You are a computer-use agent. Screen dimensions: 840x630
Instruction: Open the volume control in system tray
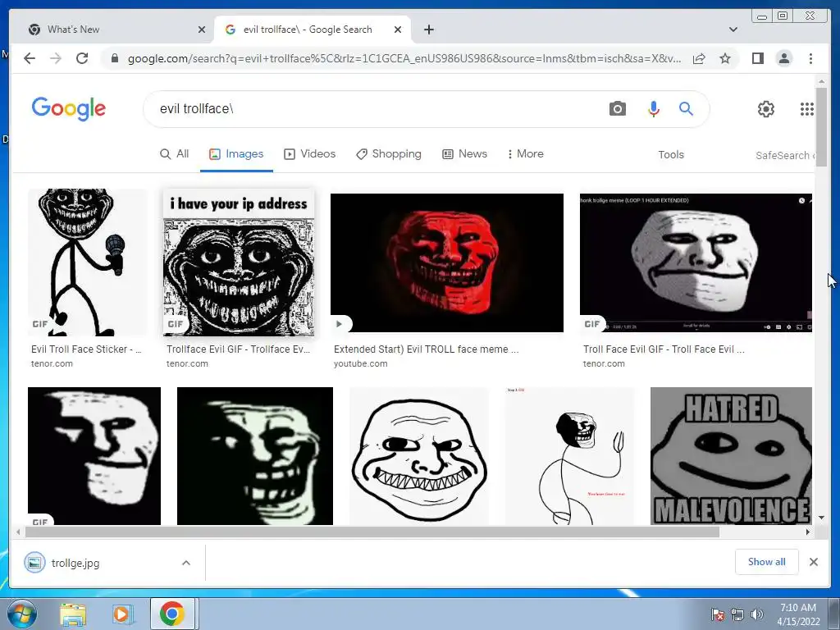(757, 614)
